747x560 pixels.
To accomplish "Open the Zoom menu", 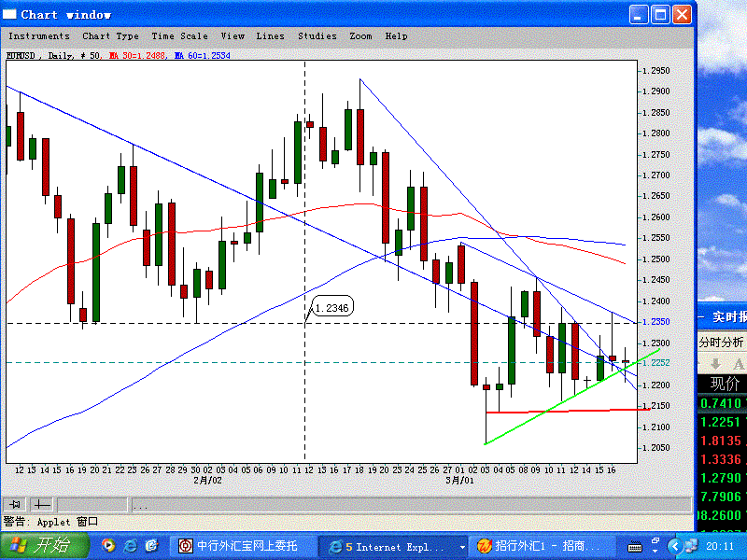I will click(360, 36).
